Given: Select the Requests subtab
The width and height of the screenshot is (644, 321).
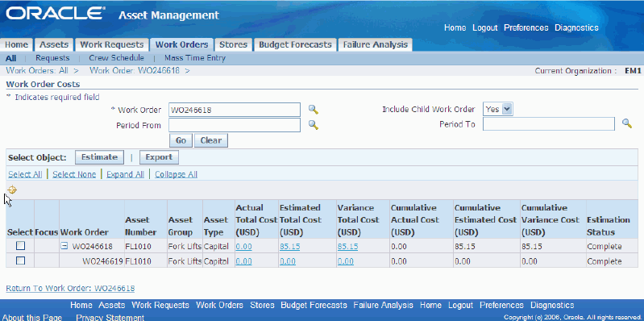Looking at the screenshot, I should coord(52,58).
